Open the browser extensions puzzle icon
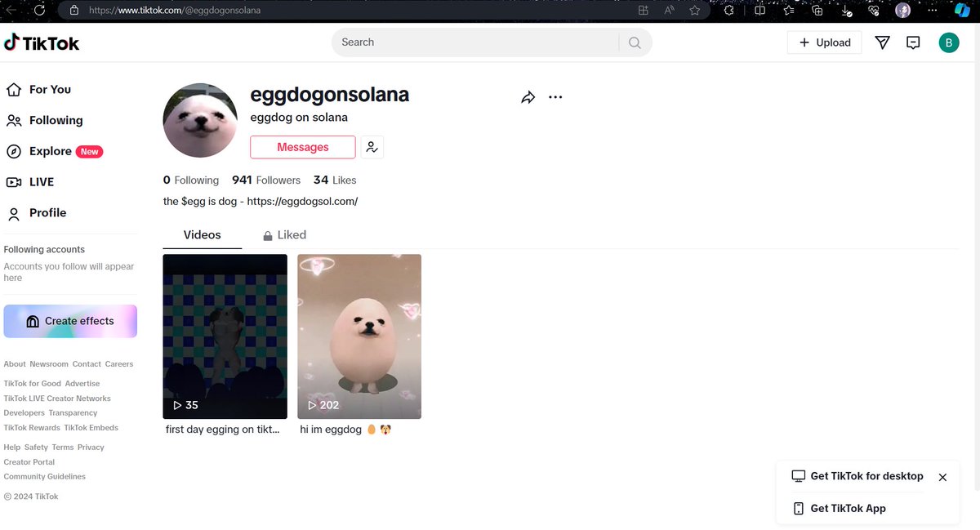 (729, 11)
